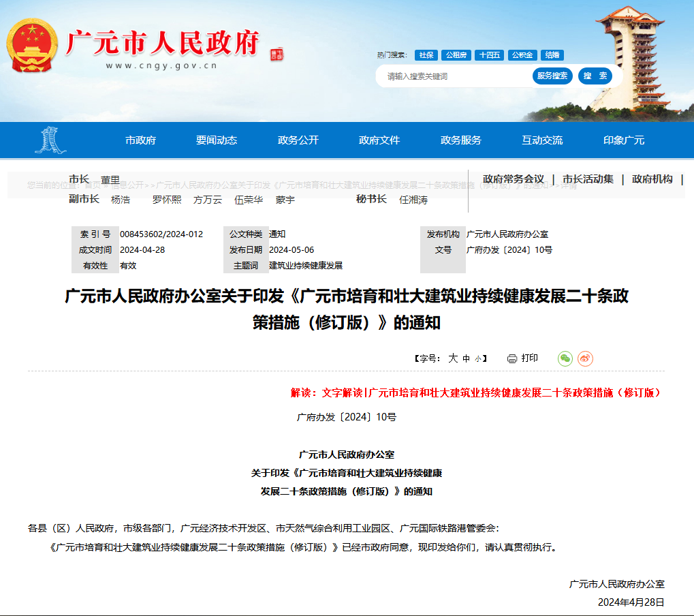The image size is (694, 616).
Task: Click the red seal stamp beside site title
Action: coord(277,55)
